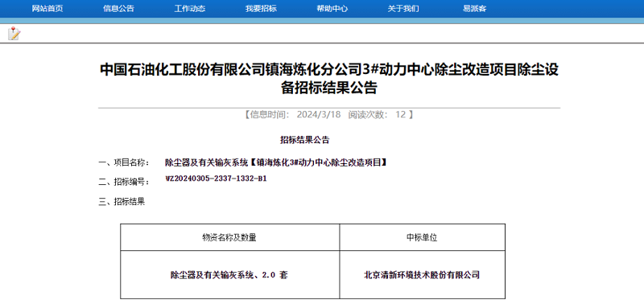Select winning bidder 北京清新环境技术股份有限公司
Screen dimensions: 644x304
click(x=422, y=275)
